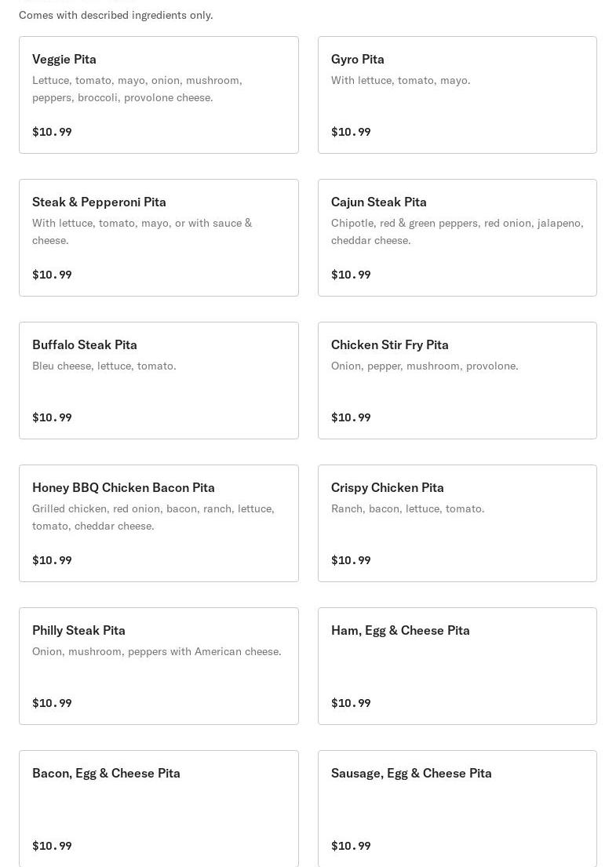Screen dimensions: 616x867
Task: Choose the Cajun Steak Pita item
Action: pos(457,238)
